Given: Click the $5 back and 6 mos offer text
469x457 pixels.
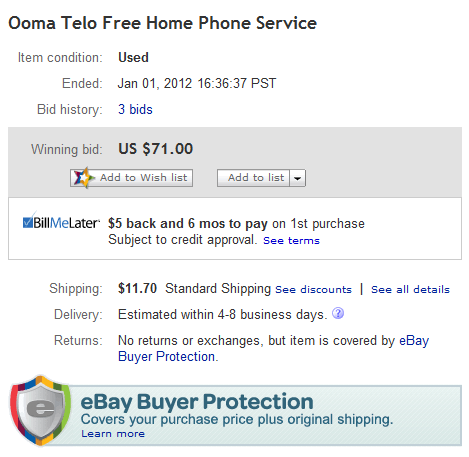Looking at the screenshot, I should (x=188, y=223).
